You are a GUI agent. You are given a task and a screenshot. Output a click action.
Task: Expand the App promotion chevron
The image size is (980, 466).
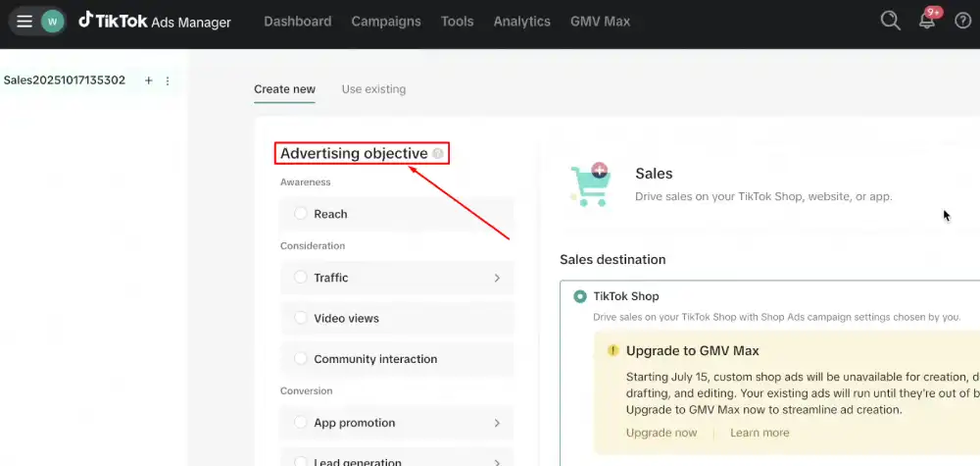pos(497,423)
